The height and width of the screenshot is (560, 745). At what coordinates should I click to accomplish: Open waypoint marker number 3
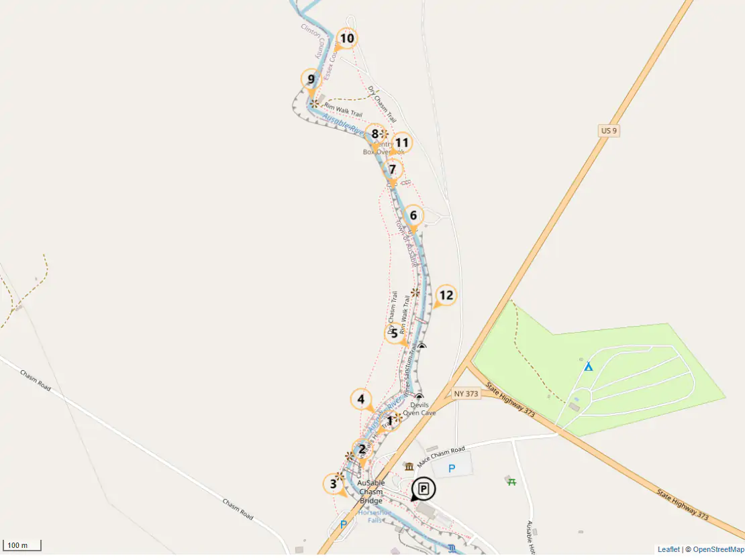[x=334, y=484]
